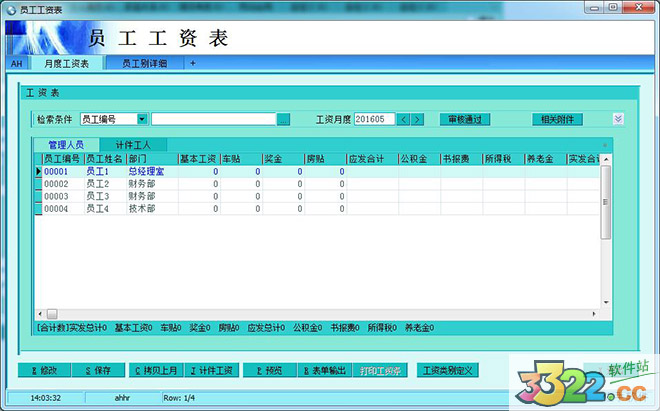The image size is (660, 411).
Task: Click the window title bar app icon
Action: point(11,10)
